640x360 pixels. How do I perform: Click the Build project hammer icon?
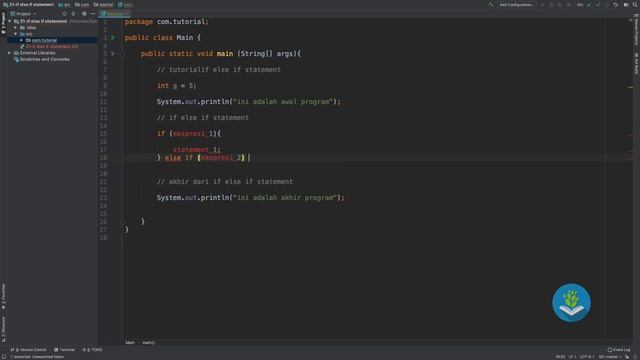coord(491,4)
